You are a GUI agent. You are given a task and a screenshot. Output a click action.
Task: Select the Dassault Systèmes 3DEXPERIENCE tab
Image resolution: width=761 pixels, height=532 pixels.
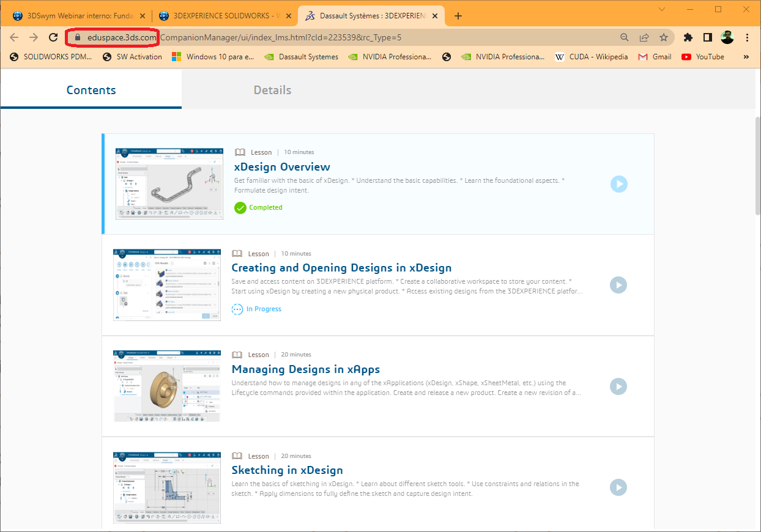pyautogui.click(x=372, y=16)
